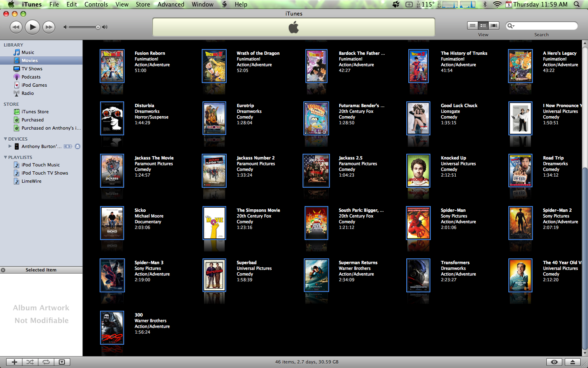Image resolution: width=588 pixels, height=368 pixels.
Task: Click the Next track fast-forward button
Action: [49, 27]
